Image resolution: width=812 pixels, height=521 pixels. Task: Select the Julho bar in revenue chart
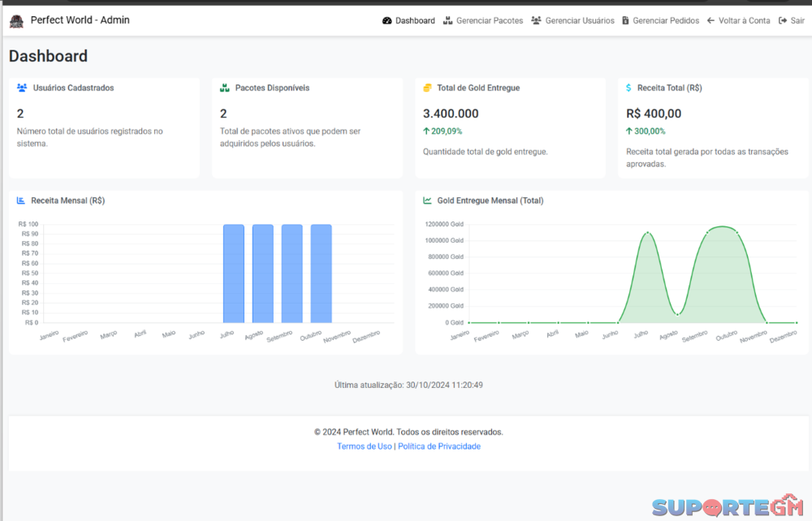point(234,273)
